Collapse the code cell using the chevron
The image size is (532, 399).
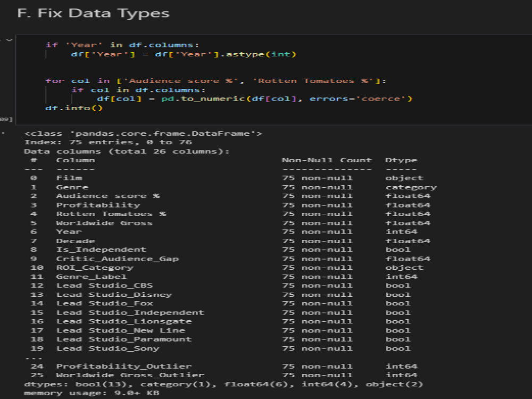(x=9, y=40)
